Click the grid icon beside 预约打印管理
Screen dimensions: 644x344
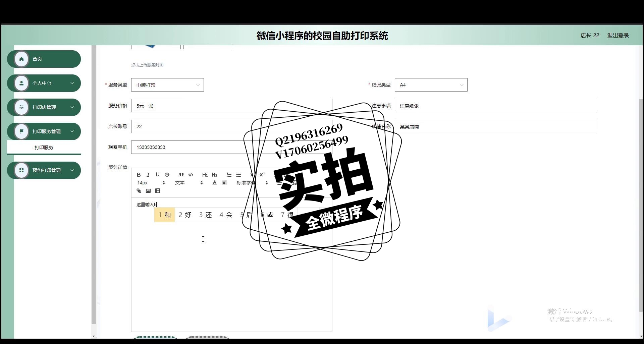click(21, 170)
